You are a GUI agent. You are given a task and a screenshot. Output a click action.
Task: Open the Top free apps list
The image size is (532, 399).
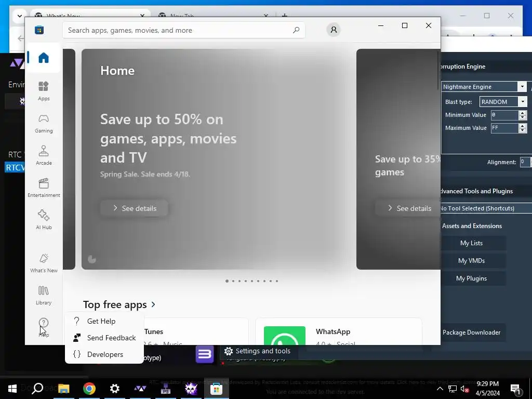pyautogui.click(x=115, y=304)
